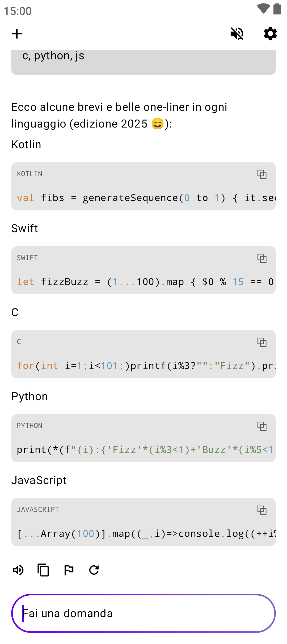
Task: Open settings via gear icon
Action: pyautogui.click(x=270, y=34)
